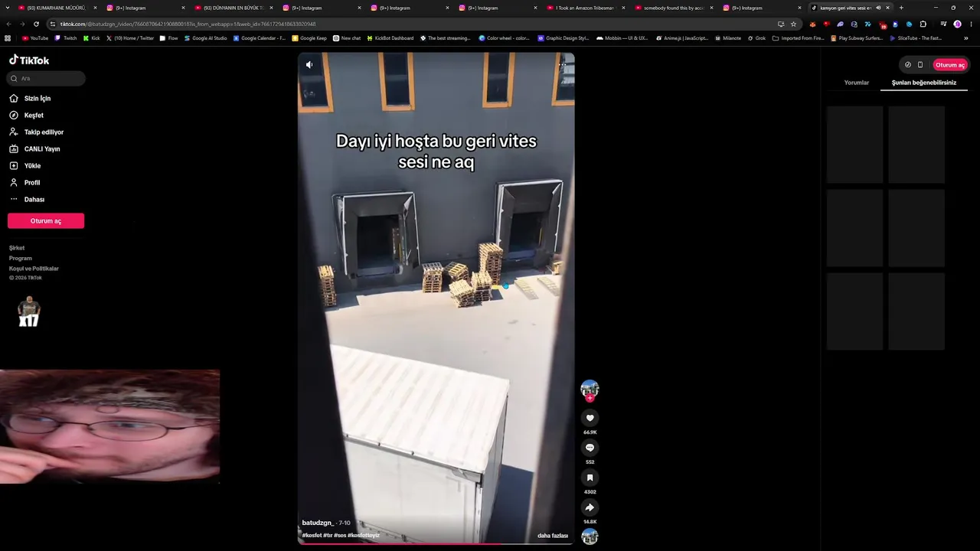The width and height of the screenshot is (980, 551).
Task: Open KickBot Dashboard bookmark
Action: coord(390,38)
